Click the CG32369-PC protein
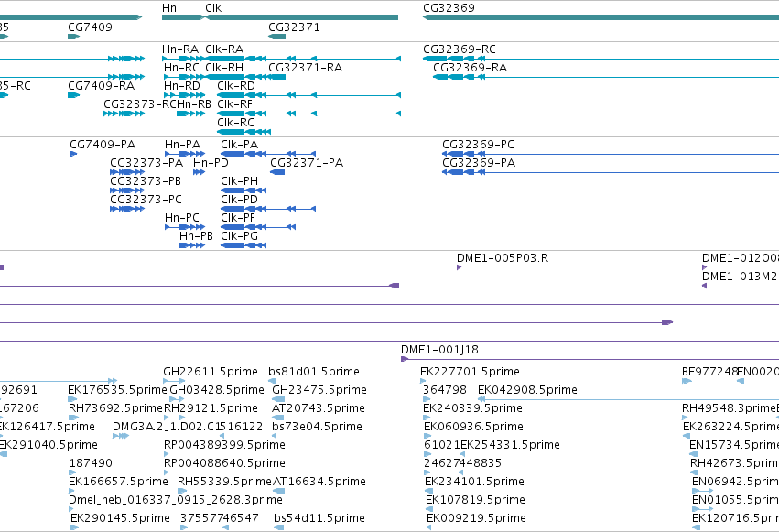The image size is (779, 532). click(478, 145)
